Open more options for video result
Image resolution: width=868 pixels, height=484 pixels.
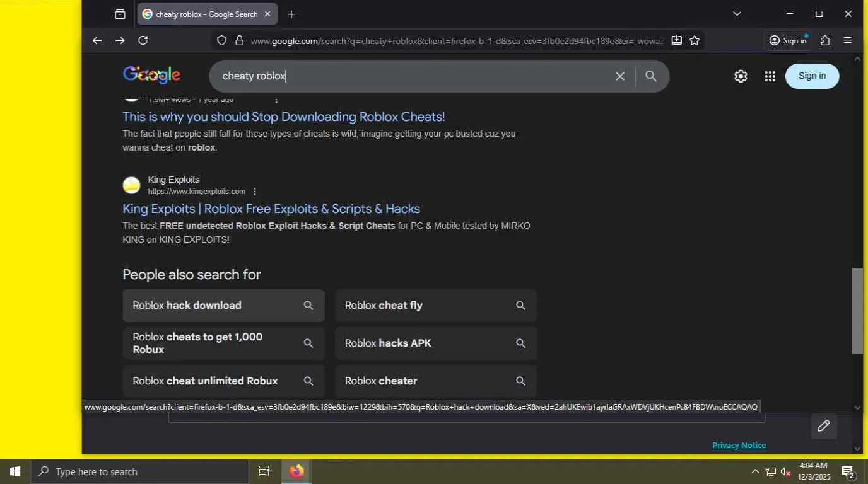pyautogui.click(x=276, y=100)
